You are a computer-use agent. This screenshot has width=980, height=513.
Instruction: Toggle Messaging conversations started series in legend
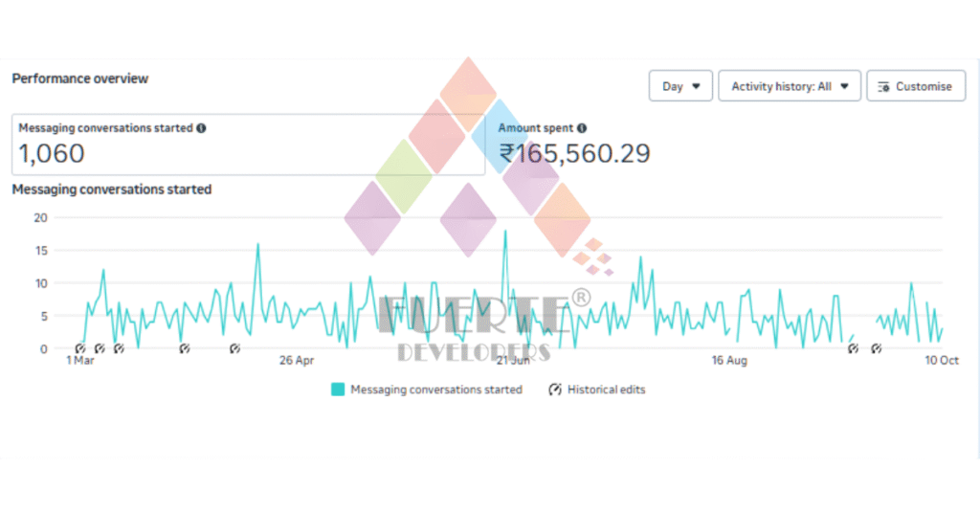click(435, 390)
